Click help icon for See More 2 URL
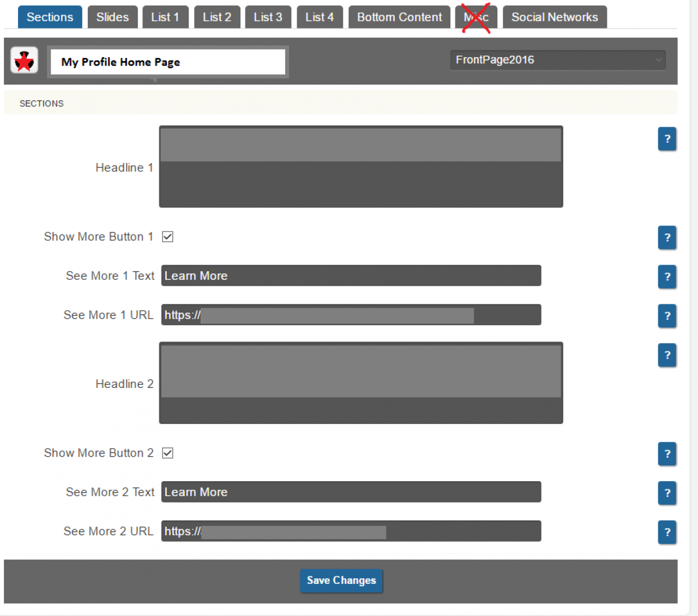The width and height of the screenshot is (698, 616). 667,532
